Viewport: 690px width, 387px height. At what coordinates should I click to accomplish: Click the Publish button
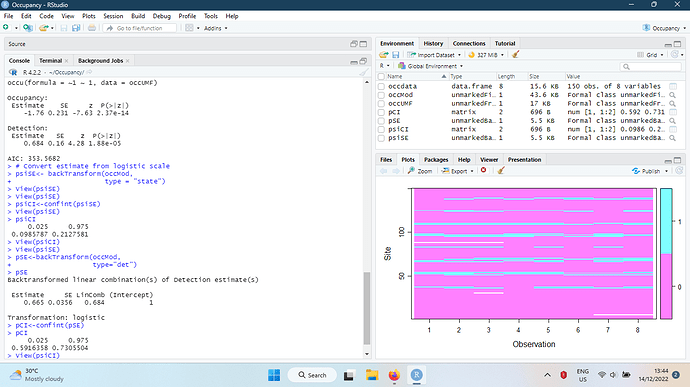pyautogui.click(x=646, y=171)
